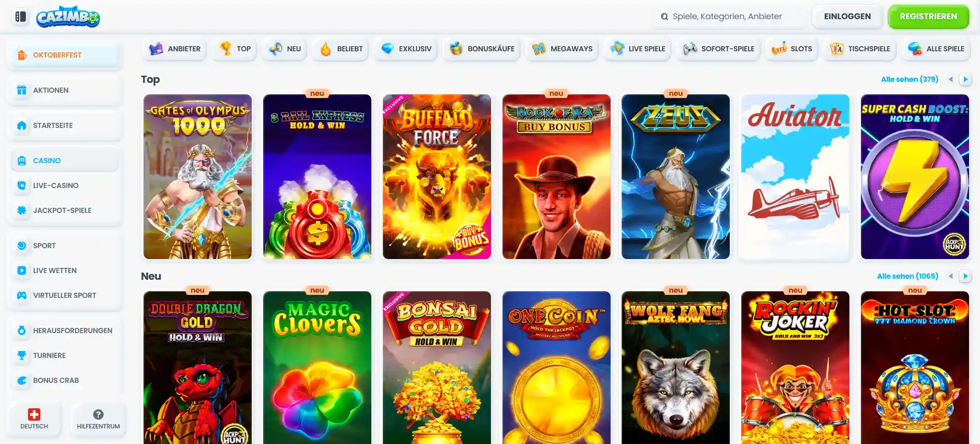Screen dimensions: 980x444
Task: Select the Megaways category tab
Action: pos(562,49)
